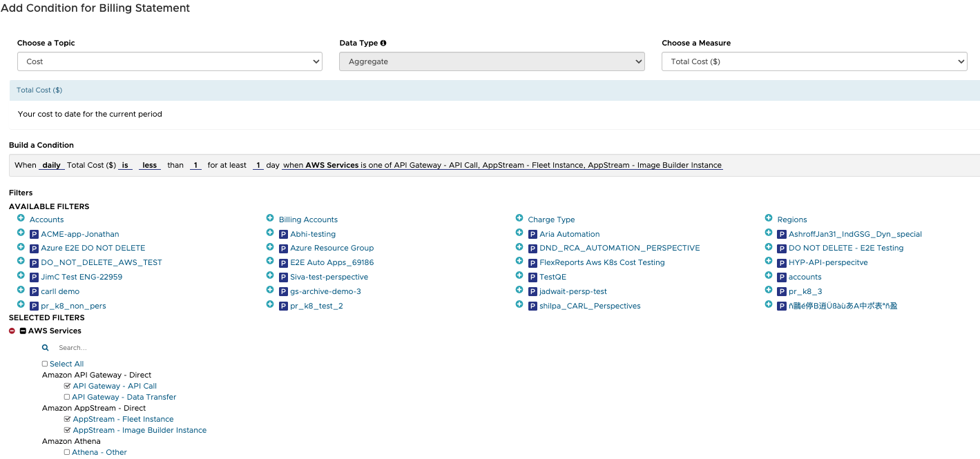Click the Data Type info icon
Screen dimensions: 980x459
[383, 43]
